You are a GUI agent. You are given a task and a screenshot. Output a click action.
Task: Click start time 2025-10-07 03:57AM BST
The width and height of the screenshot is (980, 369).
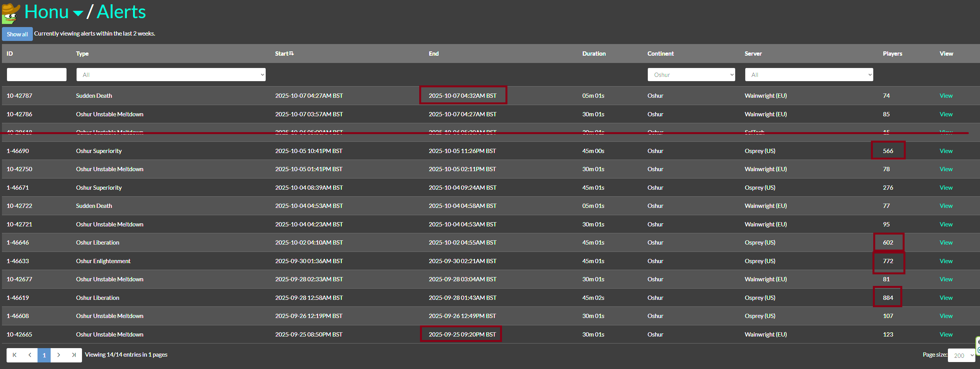tap(309, 114)
